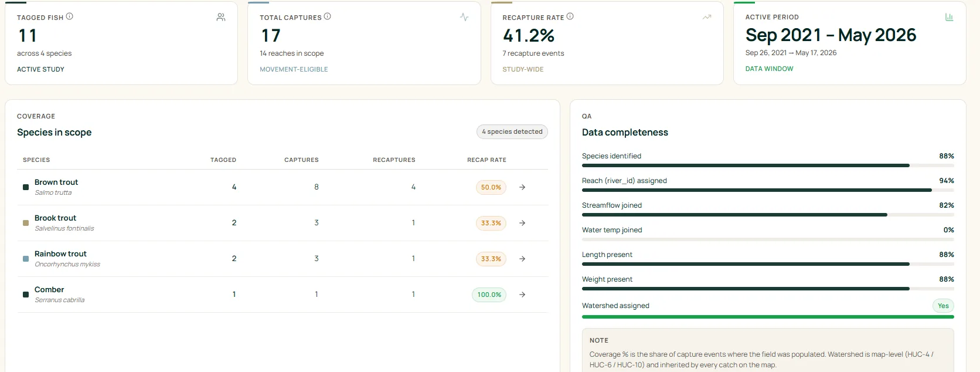Click the Species identified progress bar
Image resolution: width=980 pixels, height=372 pixels.
(x=768, y=165)
